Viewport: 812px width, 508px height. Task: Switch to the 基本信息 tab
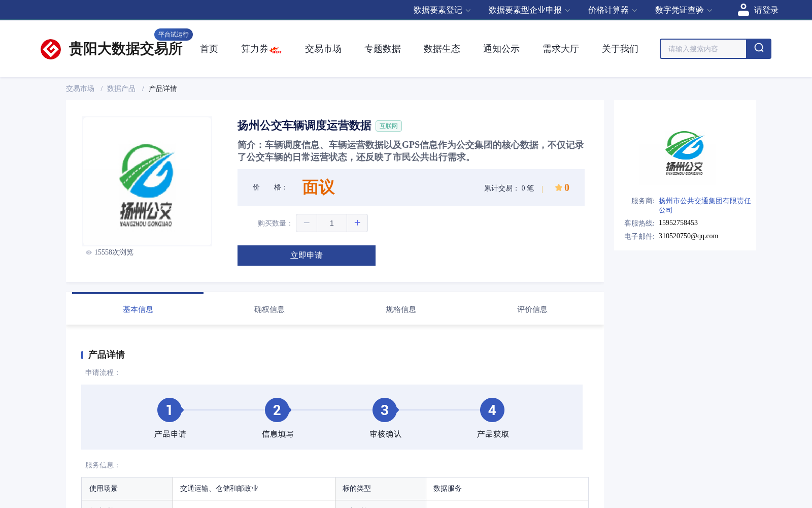pos(138,309)
